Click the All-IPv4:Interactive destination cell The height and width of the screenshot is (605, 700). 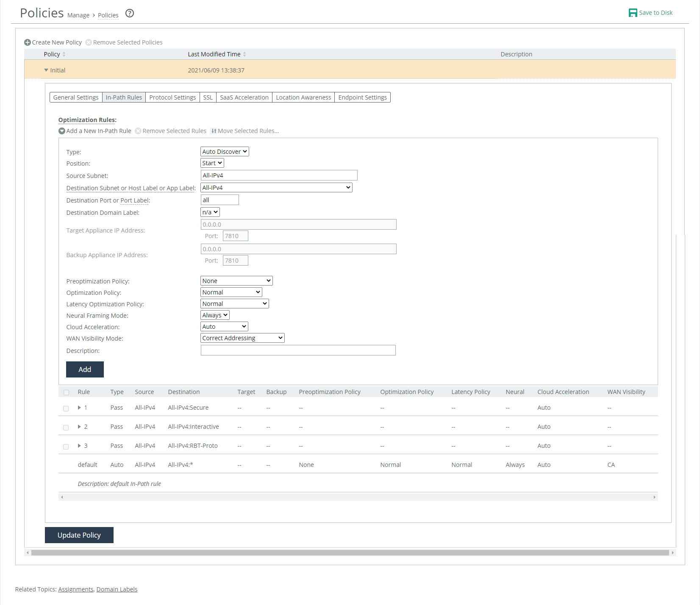coord(193,427)
